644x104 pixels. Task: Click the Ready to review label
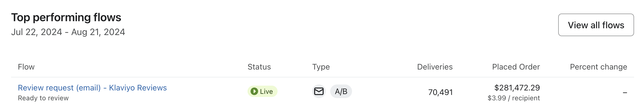[43, 98]
